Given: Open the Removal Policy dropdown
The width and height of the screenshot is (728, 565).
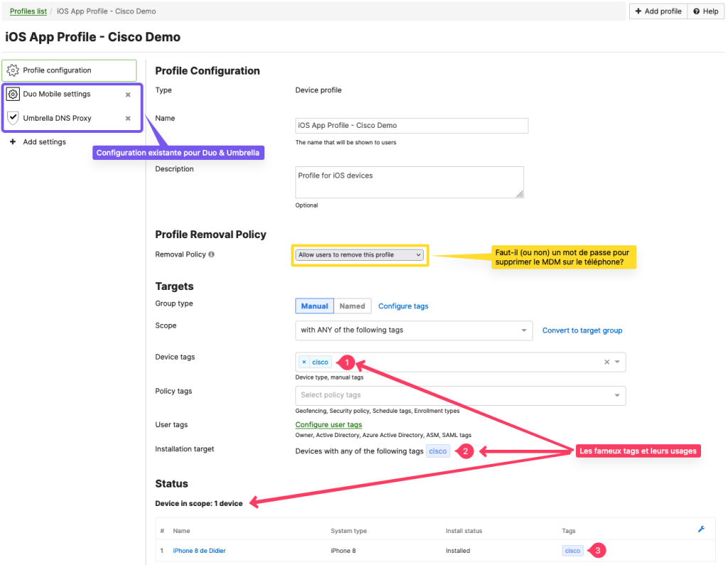Looking at the screenshot, I should coord(360,254).
